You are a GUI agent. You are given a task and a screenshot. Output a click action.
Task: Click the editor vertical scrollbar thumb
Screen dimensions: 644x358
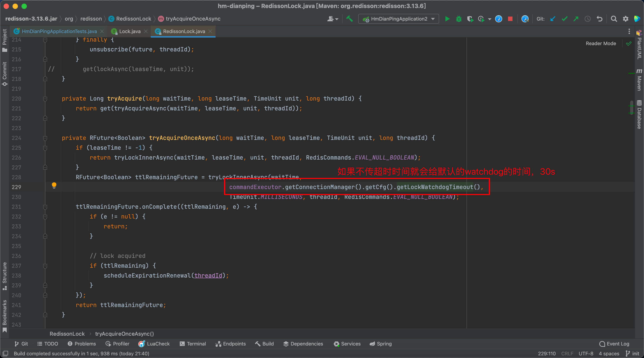point(632,107)
